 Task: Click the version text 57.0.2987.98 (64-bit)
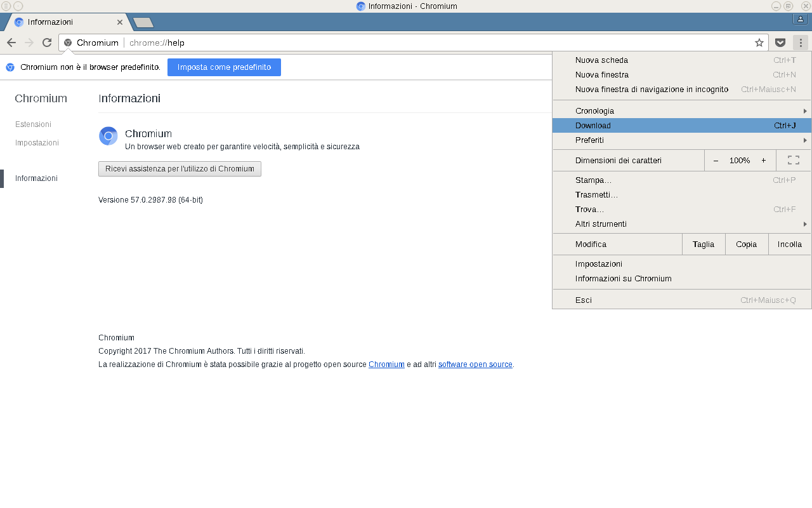[x=150, y=200]
